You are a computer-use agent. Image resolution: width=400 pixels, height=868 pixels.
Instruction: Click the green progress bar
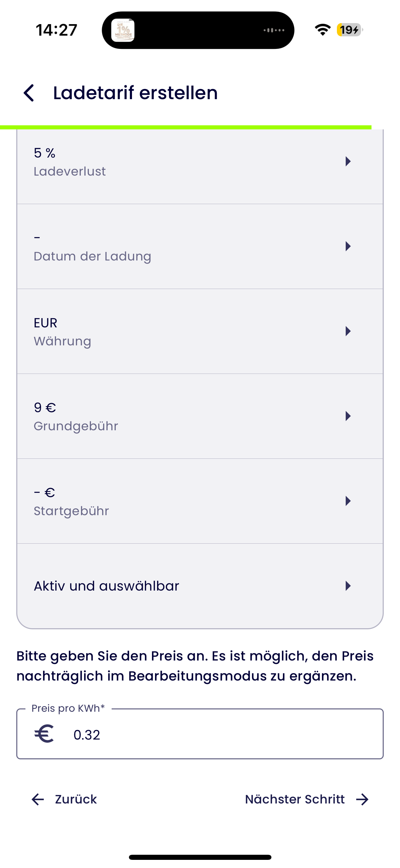186,127
